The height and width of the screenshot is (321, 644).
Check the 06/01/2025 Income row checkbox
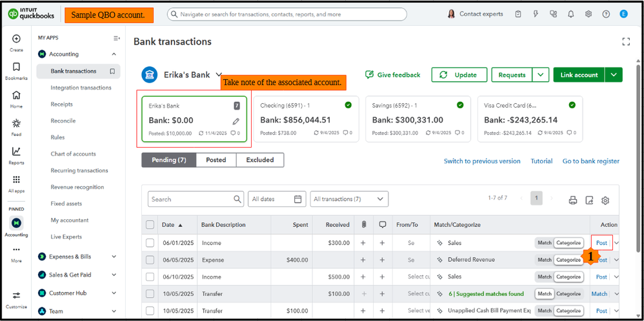(150, 243)
